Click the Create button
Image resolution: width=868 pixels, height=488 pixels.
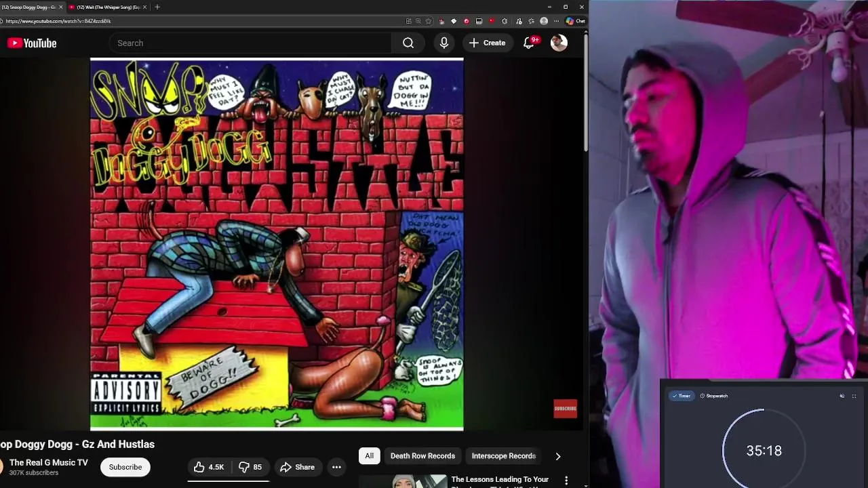[x=487, y=43]
